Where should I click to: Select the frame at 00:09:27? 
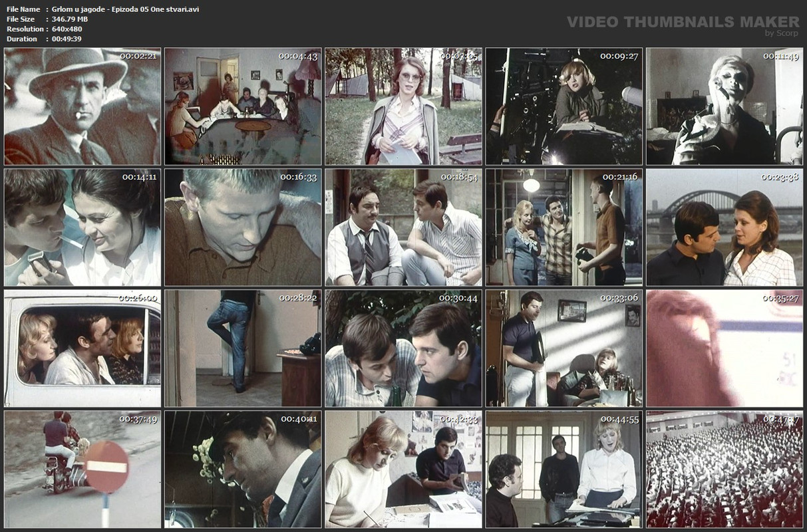click(564, 106)
